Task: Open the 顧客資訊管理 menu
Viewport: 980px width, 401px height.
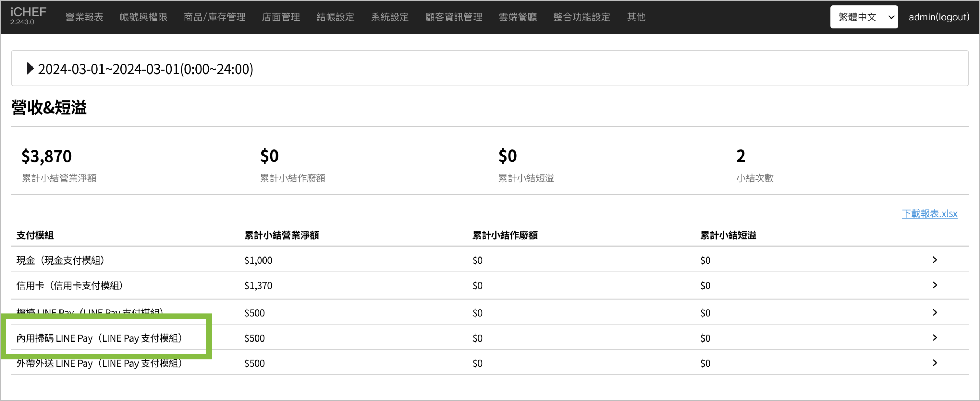Action: 453,17
